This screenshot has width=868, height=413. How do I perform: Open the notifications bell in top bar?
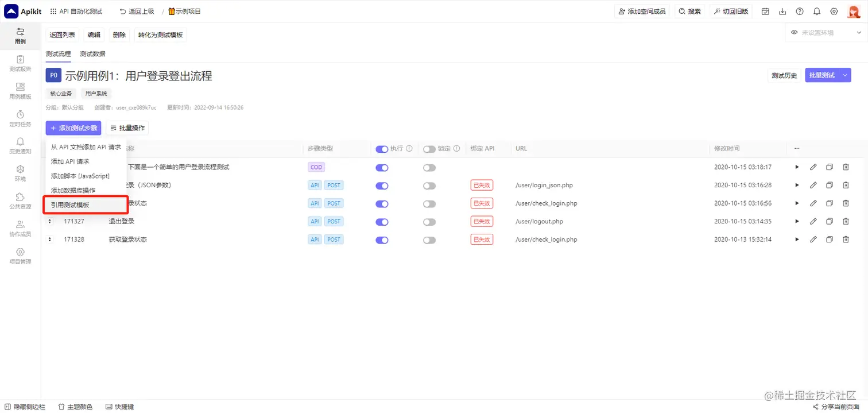click(x=817, y=11)
